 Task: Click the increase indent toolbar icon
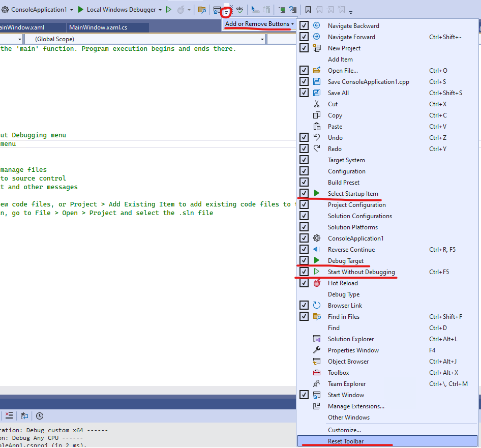[x=281, y=10]
